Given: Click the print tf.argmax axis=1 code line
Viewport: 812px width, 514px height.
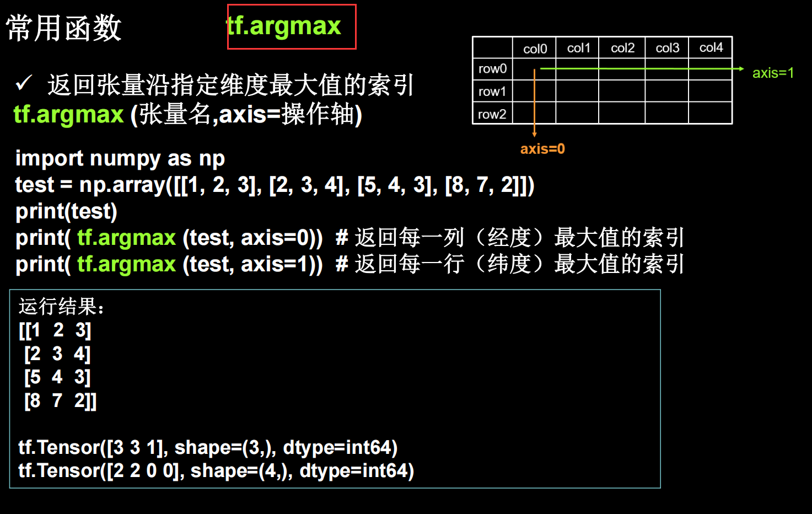Looking at the screenshot, I should coord(349,264).
